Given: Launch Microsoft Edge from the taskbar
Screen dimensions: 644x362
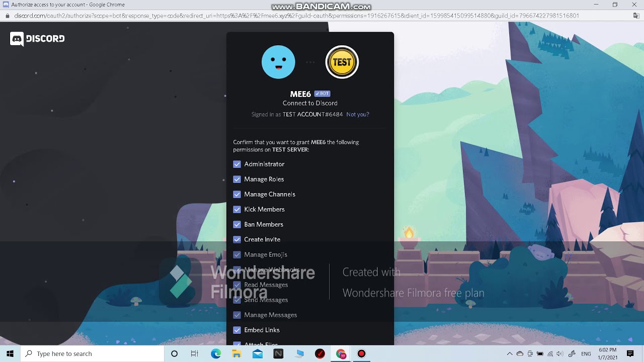Looking at the screenshot, I should click(216, 354).
